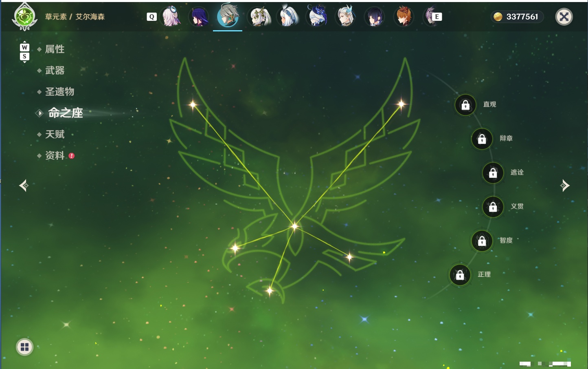588x369 pixels.
Task: Select the locked 辩章 constellation icon
Action: 482,139
